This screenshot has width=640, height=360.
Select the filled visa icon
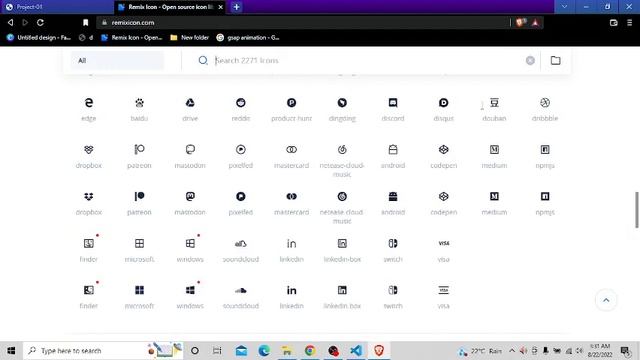click(444, 290)
